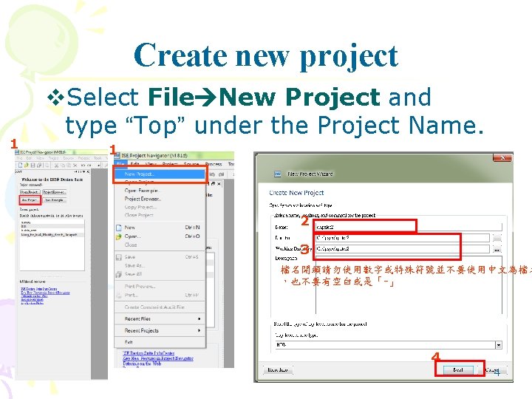Click Cut scissors icon in Welcome window toolbar
The width and height of the screenshot is (532, 399).
click(x=56, y=166)
